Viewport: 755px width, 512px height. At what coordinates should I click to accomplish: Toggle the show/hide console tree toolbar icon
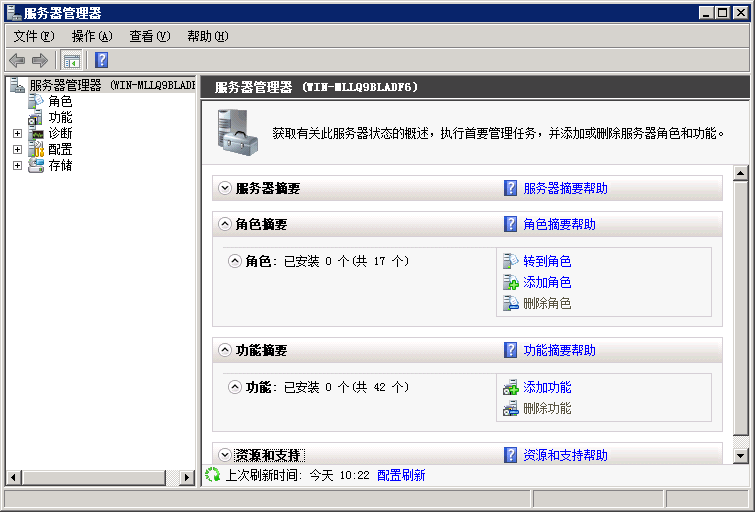(x=72, y=61)
